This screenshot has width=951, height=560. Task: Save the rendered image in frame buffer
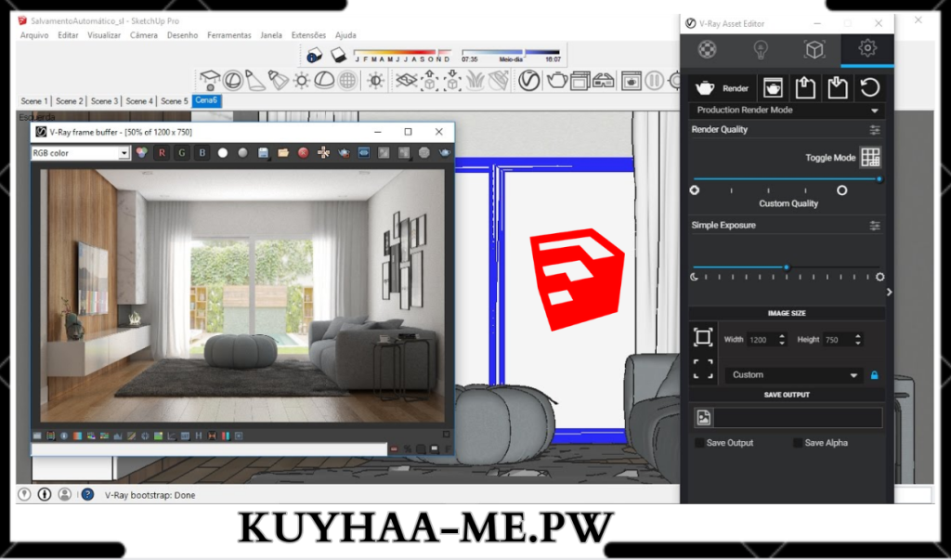click(x=263, y=153)
